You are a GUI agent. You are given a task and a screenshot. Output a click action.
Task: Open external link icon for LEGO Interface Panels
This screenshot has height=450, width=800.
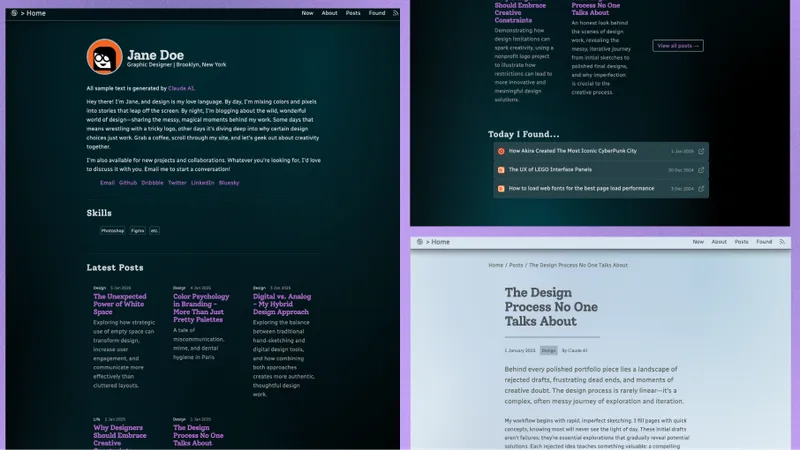[x=701, y=170]
